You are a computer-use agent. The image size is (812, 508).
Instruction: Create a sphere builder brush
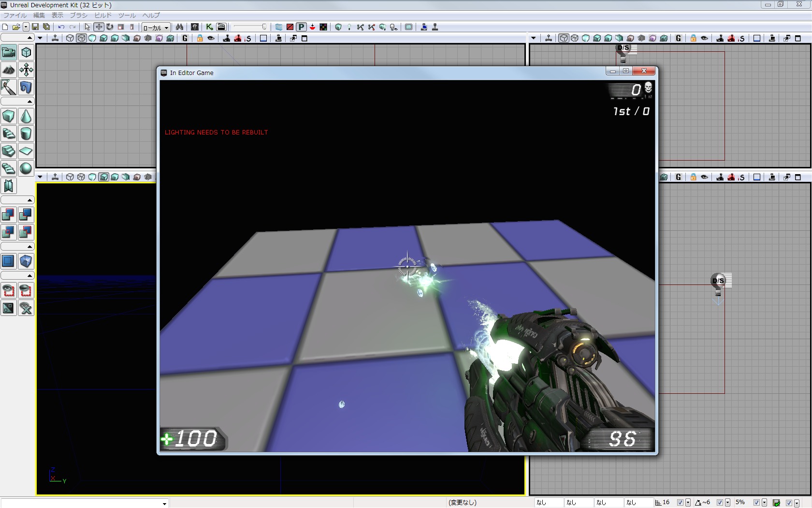point(26,168)
